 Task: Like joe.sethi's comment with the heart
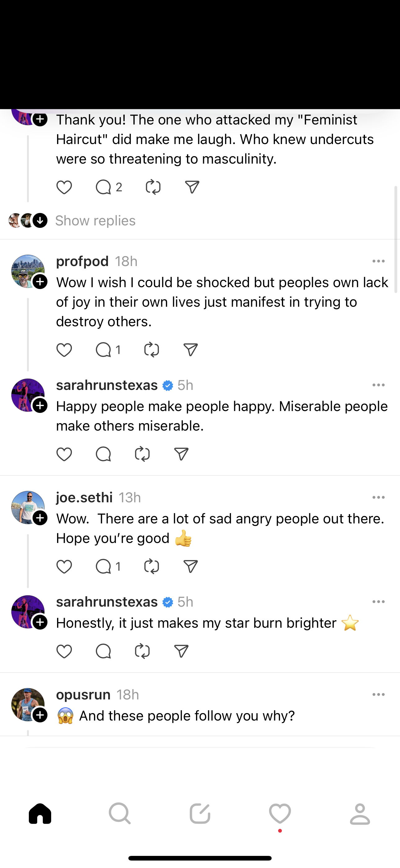click(64, 567)
